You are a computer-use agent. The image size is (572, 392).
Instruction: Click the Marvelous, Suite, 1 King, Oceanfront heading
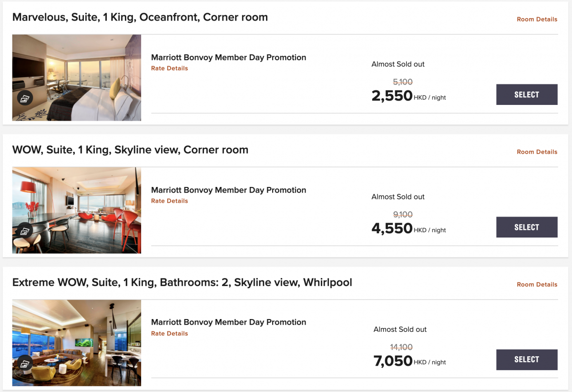[x=140, y=18]
